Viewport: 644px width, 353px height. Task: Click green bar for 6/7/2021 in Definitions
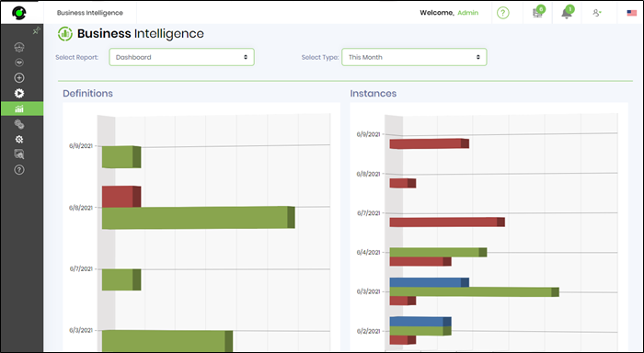(121, 280)
